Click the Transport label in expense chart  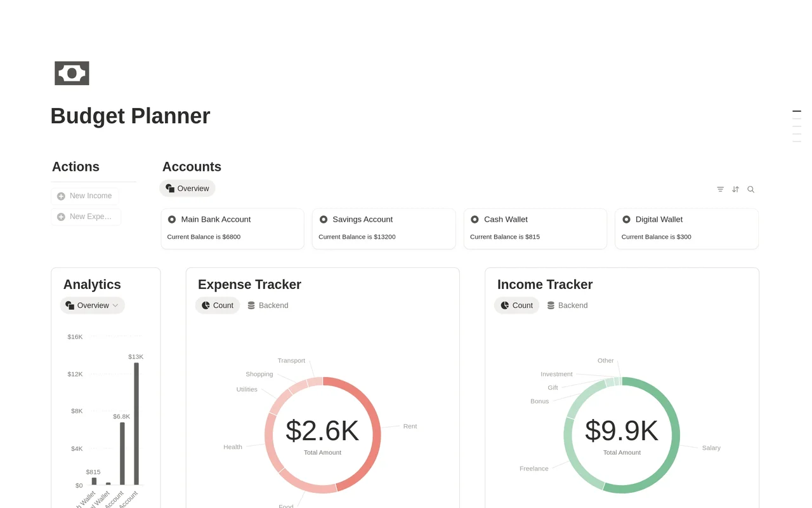click(291, 361)
